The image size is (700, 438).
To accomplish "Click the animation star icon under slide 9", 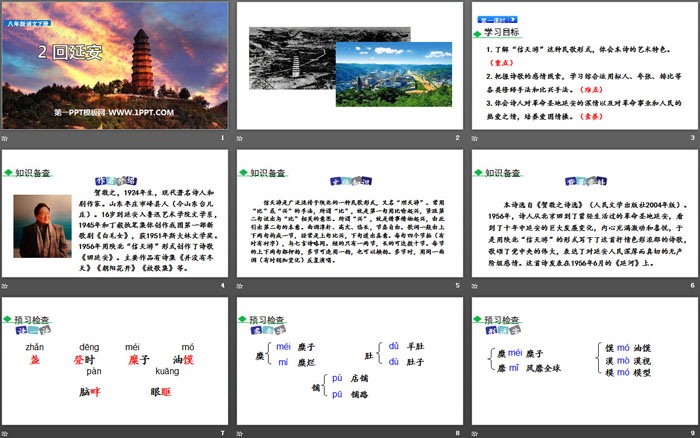I will click(x=475, y=434).
